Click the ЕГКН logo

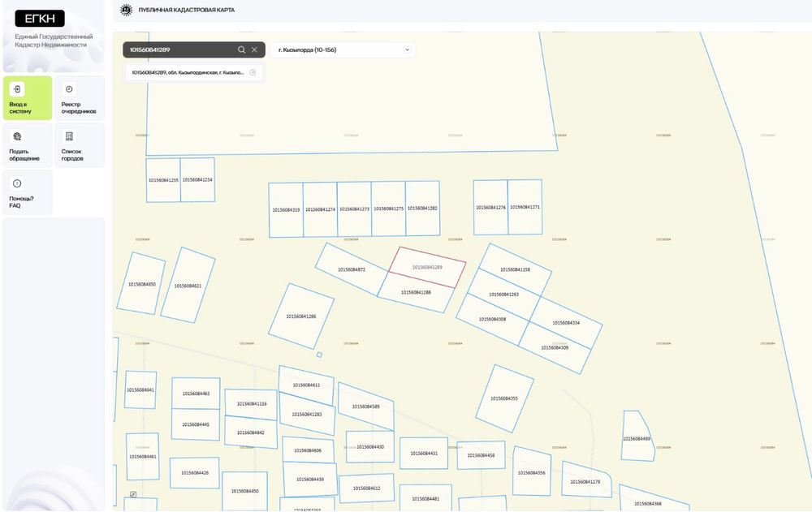tap(40, 19)
